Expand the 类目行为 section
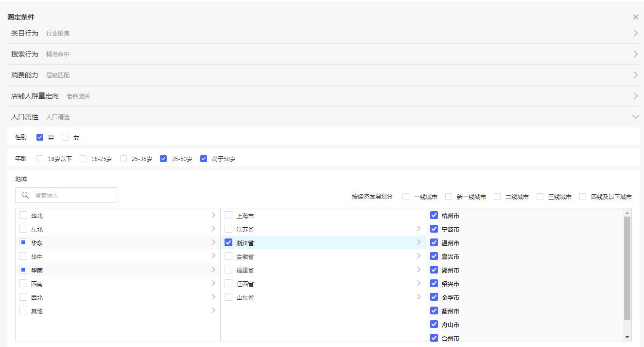The width and height of the screenshot is (644, 347). point(635,33)
